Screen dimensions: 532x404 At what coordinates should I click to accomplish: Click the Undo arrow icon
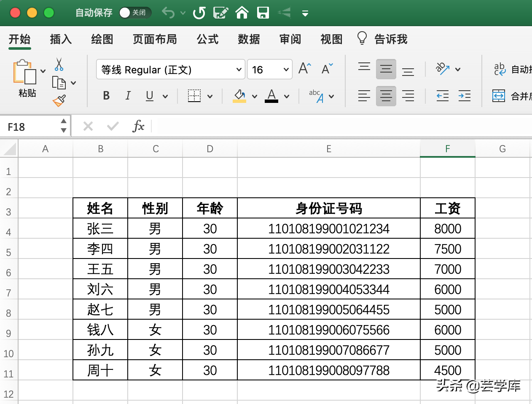click(x=168, y=13)
